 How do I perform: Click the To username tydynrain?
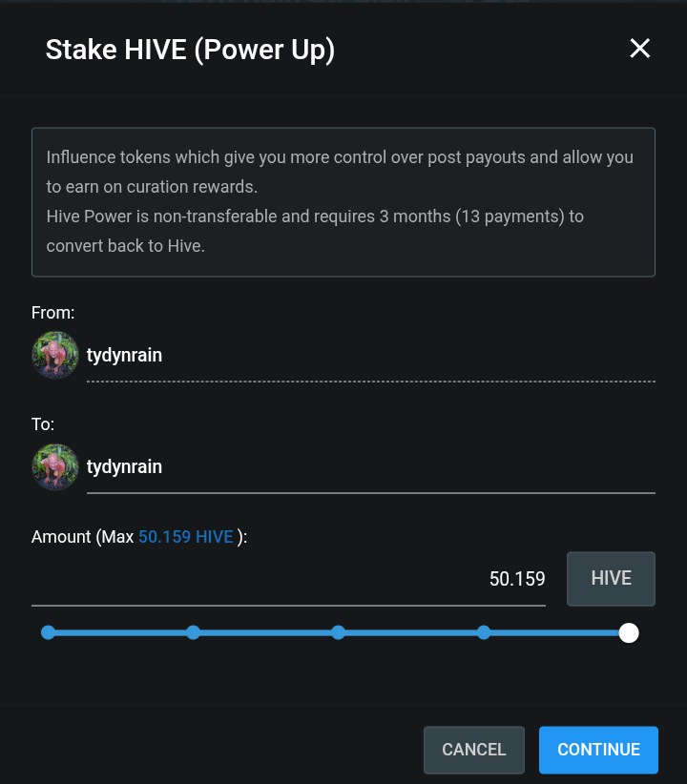(x=124, y=467)
